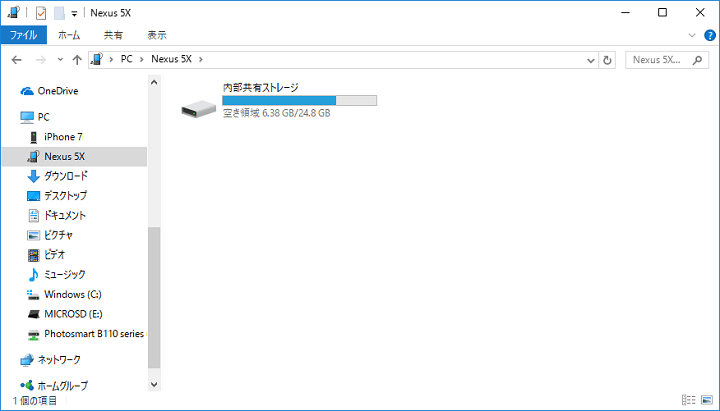This screenshot has height=411, width=720.
Task: Expand chevron after Nexus 5X breadcrumb
Action: 200,60
